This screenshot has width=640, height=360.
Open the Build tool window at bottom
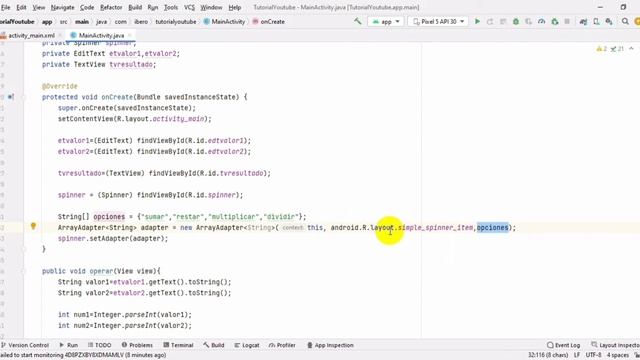pyautogui.click(x=214, y=345)
